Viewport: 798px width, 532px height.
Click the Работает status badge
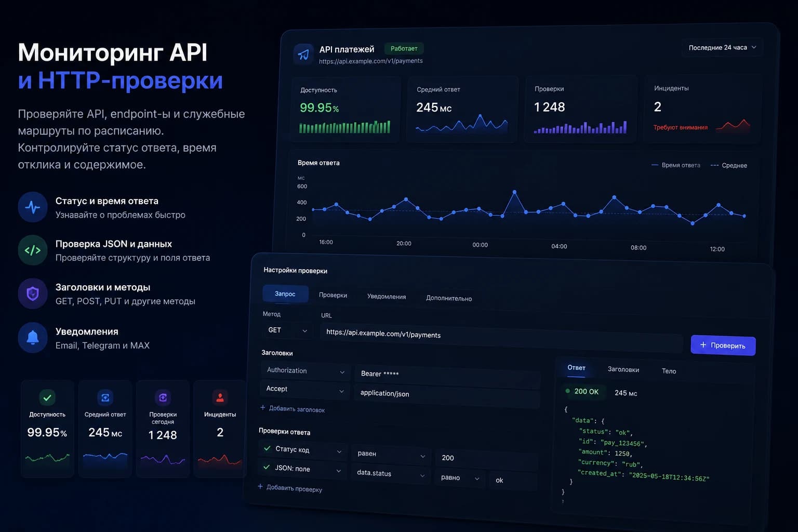tap(404, 48)
